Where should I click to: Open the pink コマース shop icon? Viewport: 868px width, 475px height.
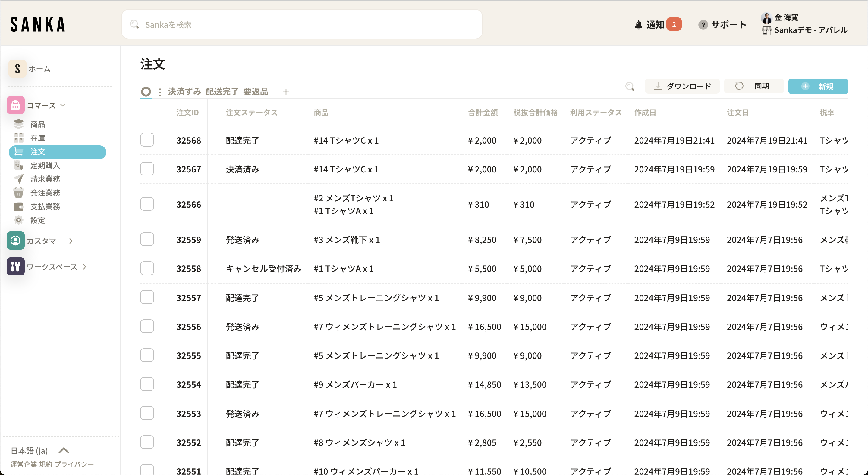point(15,105)
